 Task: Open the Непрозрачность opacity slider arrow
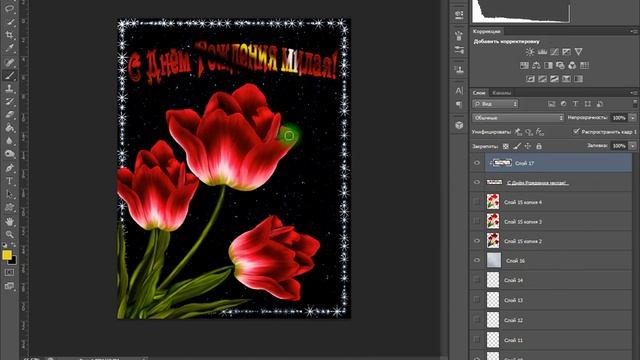(633, 118)
